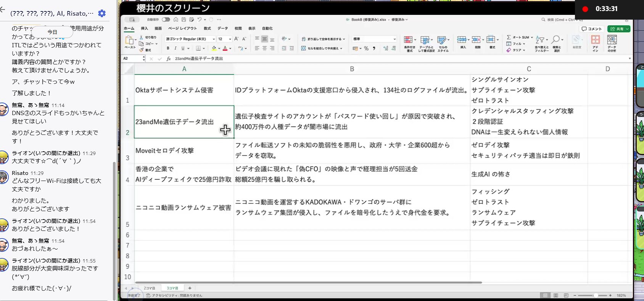This screenshot has width=644, height=301.
Task: Click the green 共有 share button
Action: (619, 29)
